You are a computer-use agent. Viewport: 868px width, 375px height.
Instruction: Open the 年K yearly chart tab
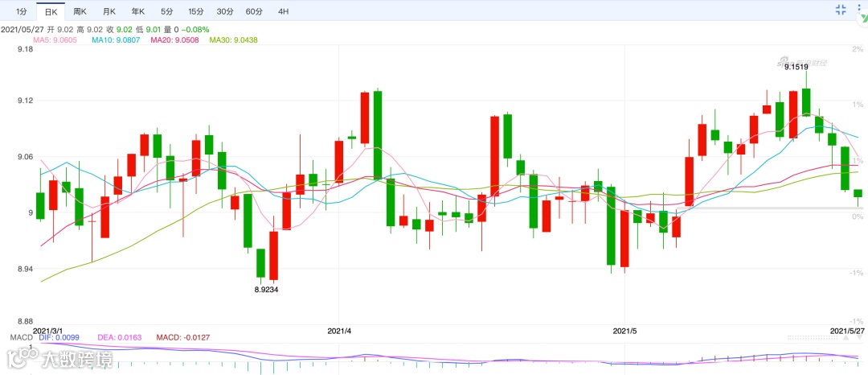pyautogui.click(x=138, y=11)
